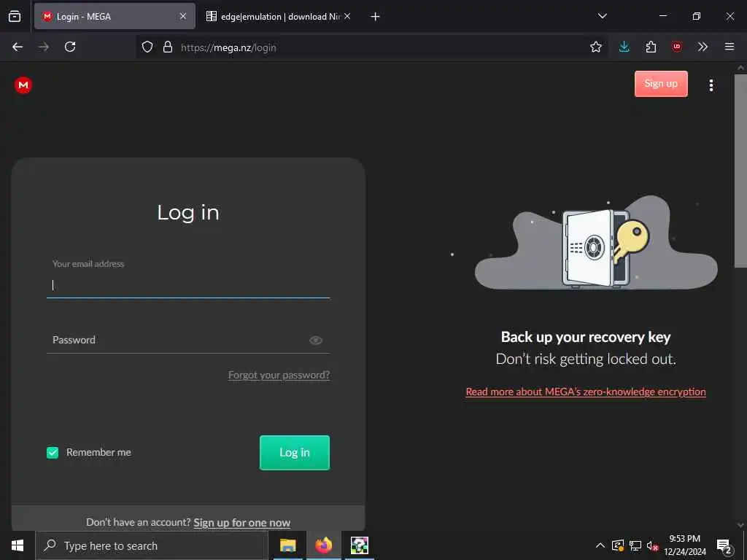The width and height of the screenshot is (747, 560).
Task: Open the notification center icon
Action: pos(724,545)
